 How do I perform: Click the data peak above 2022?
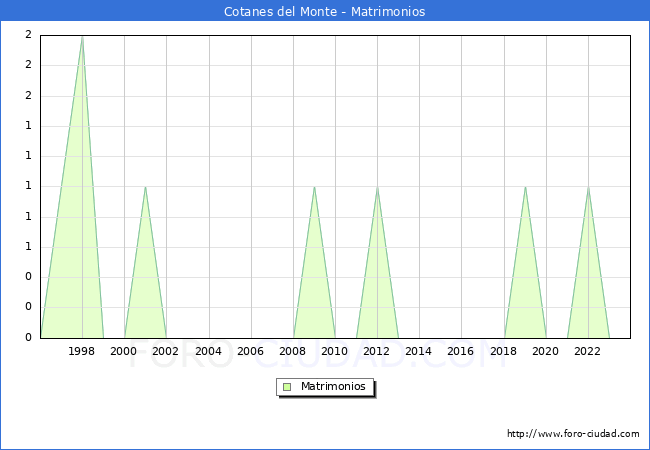(588, 187)
